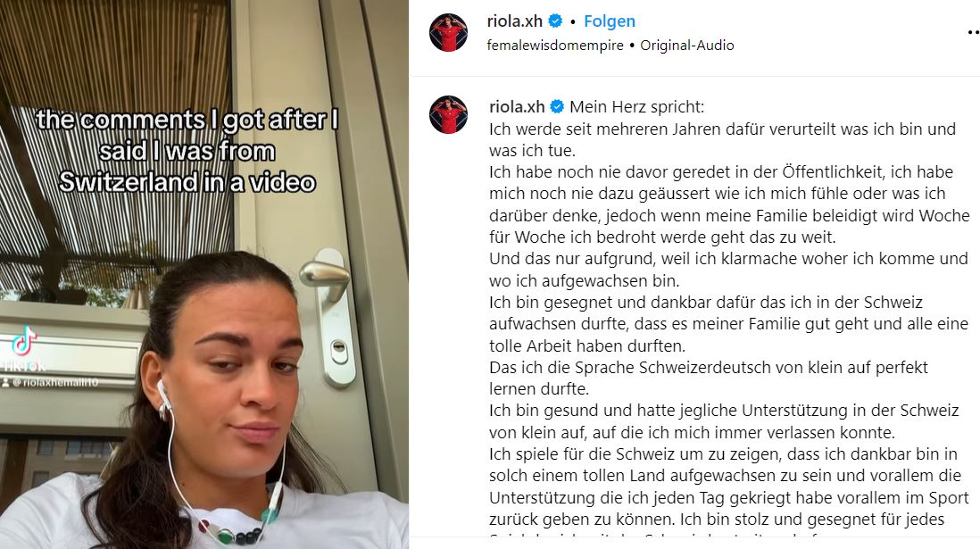Click the TikTok logo watermark on the video

tap(25, 341)
